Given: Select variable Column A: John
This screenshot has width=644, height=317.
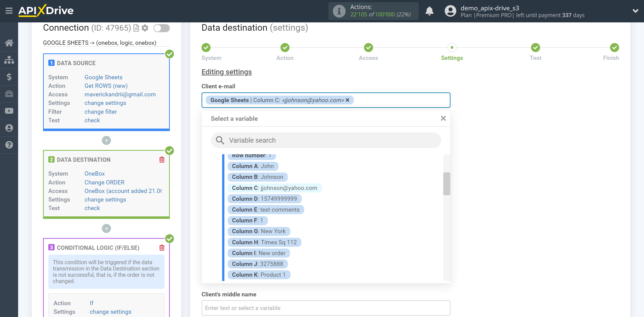Looking at the screenshot, I should [253, 166].
